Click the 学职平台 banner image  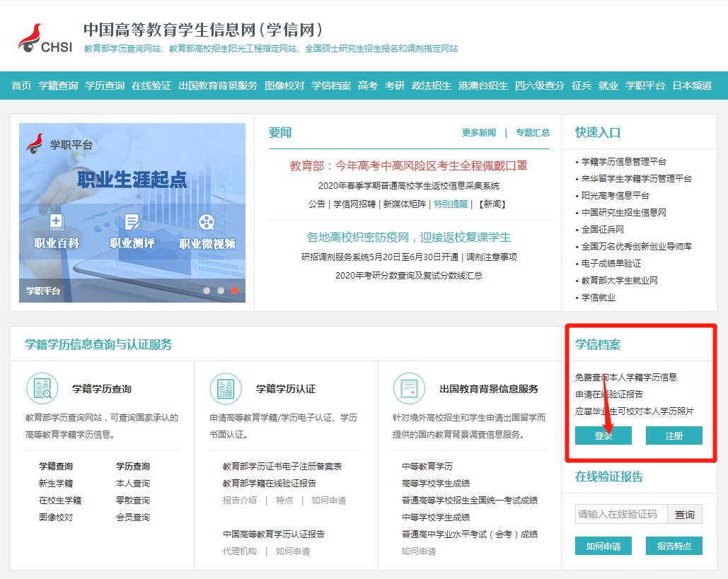(132, 213)
